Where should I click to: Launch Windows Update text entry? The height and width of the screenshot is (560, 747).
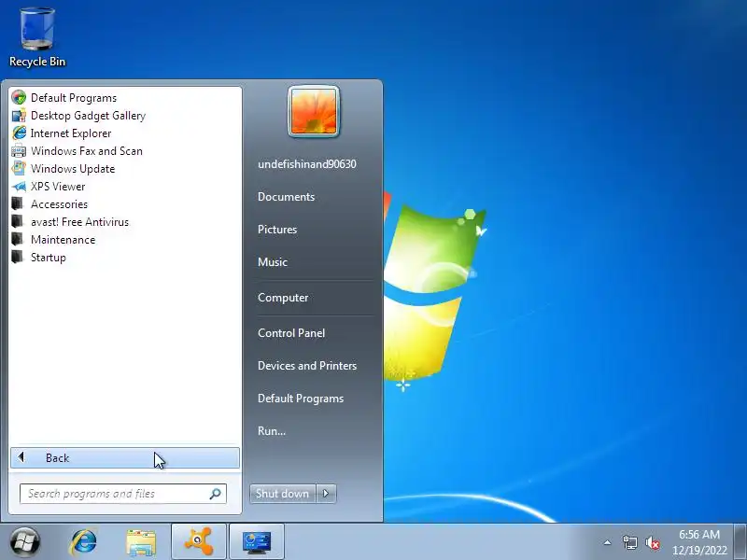(73, 169)
